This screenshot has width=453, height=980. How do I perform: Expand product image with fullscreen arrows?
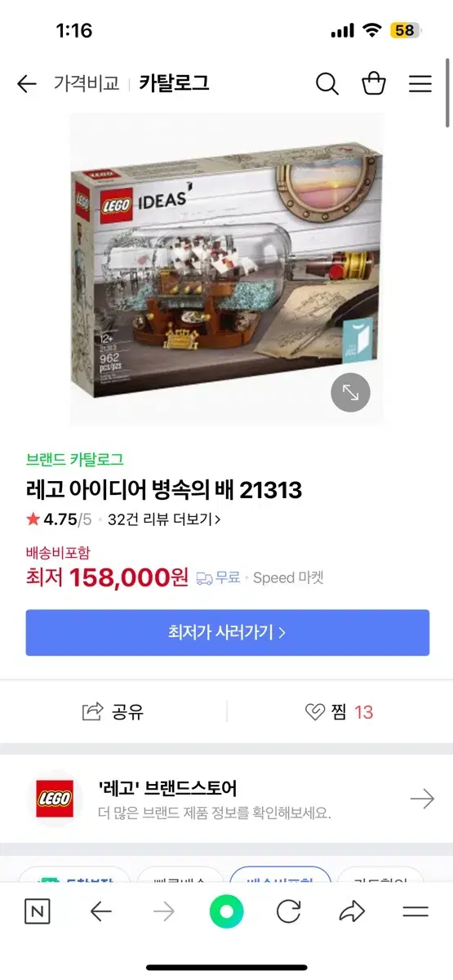tap(350, 393)
